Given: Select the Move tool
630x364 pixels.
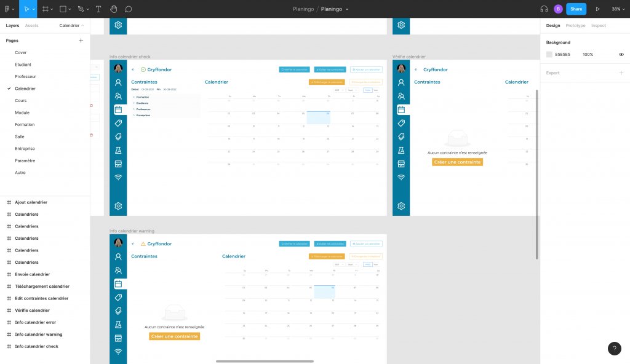Looking at the screenshot, I should tap(26, 9).
